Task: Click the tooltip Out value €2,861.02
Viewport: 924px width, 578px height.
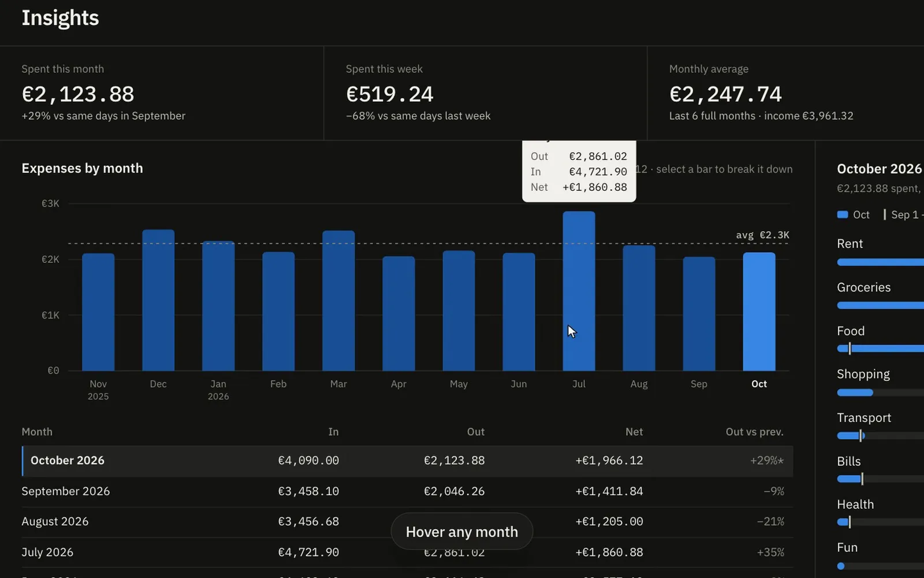Action: pyautogui.click(x=598, y=157)
